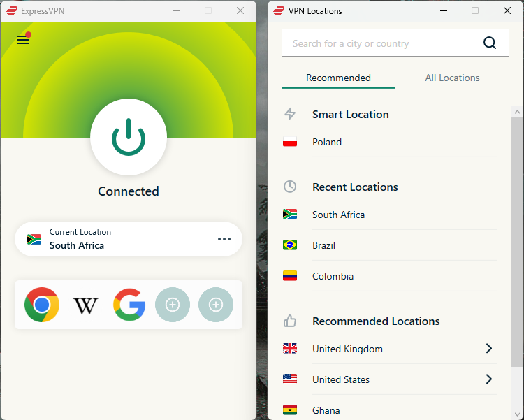Click the Smart Location heading
The image size is (524, 420).
point(351,115)
